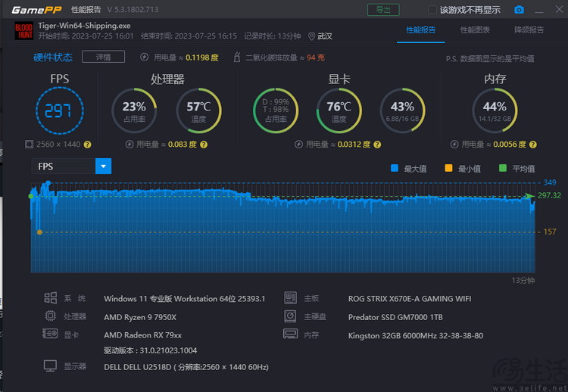Switch to the 降频报告 tab
Screen dimensions: 568x392
point(529,30)
